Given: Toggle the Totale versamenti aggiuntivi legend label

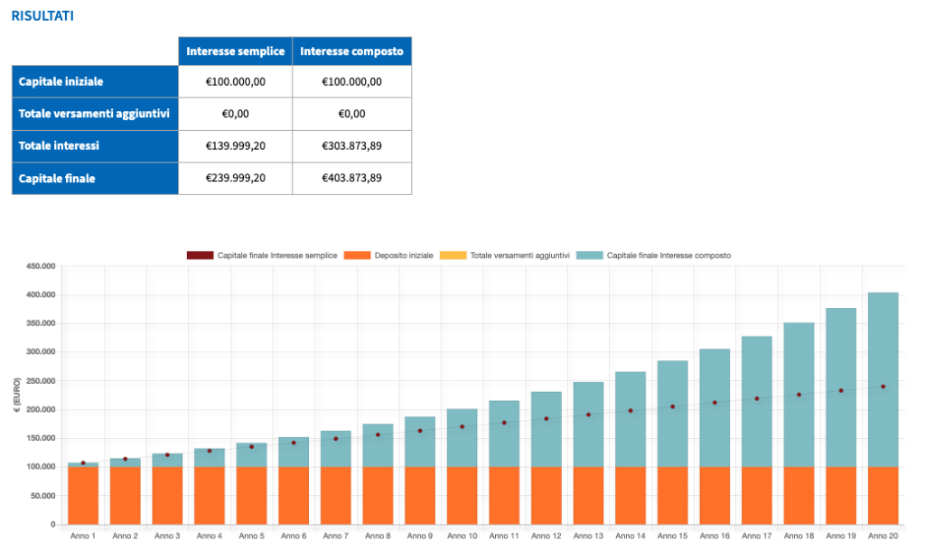Looking at the screenshot, I should (x=519, y=256).
